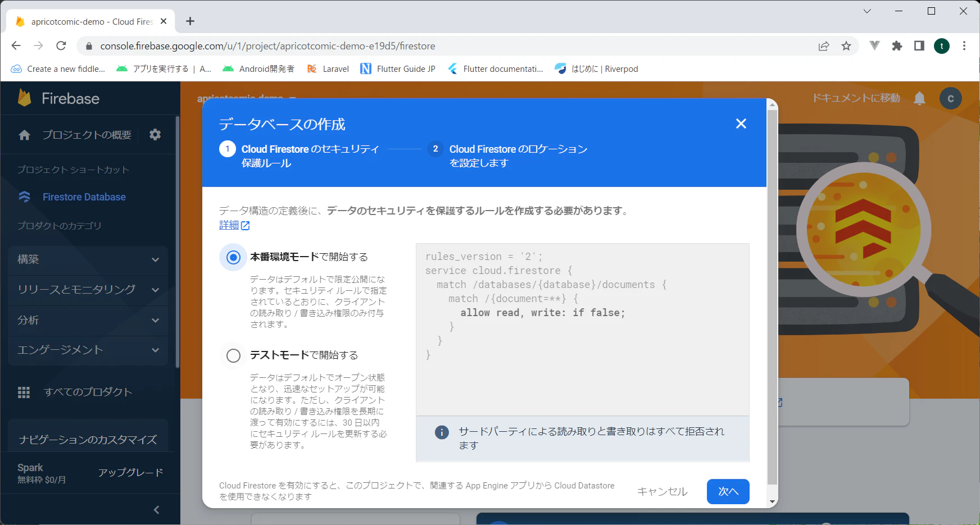Click the info icon in rules note

[x=442, y=432]
